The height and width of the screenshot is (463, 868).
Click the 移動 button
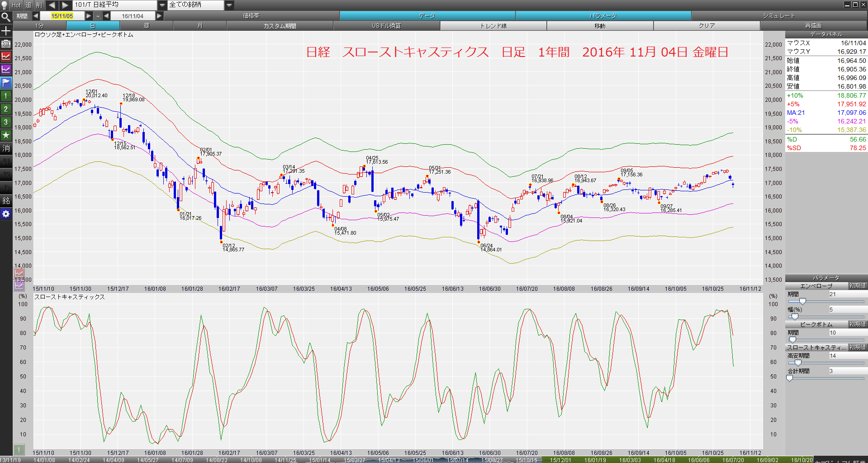(x=600, y=26)
